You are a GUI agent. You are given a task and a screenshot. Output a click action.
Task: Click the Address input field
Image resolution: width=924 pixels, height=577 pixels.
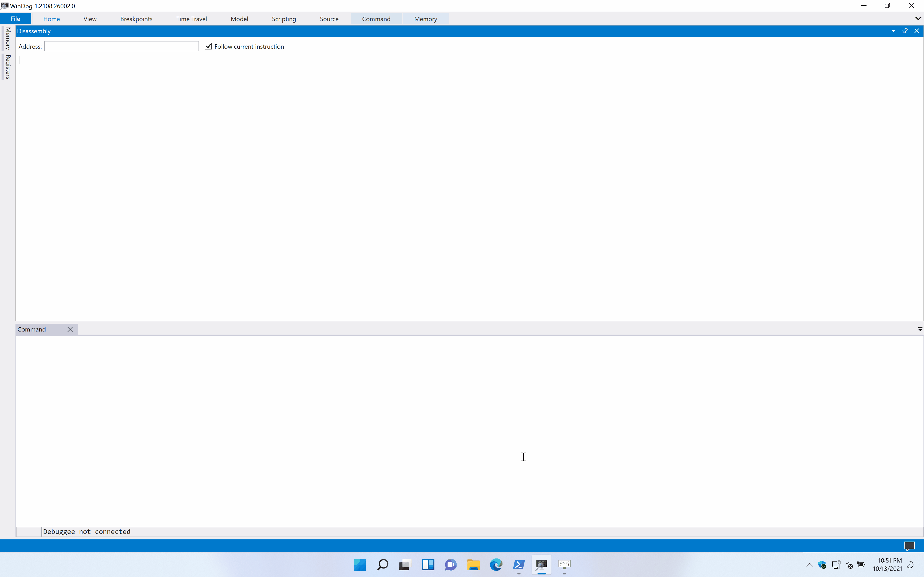121,46
